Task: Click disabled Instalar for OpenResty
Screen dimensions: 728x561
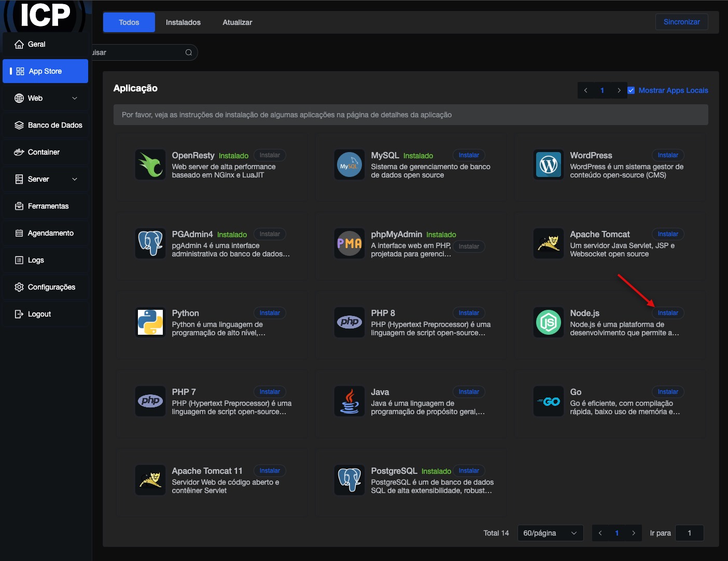Action: (x=270, y=155)
